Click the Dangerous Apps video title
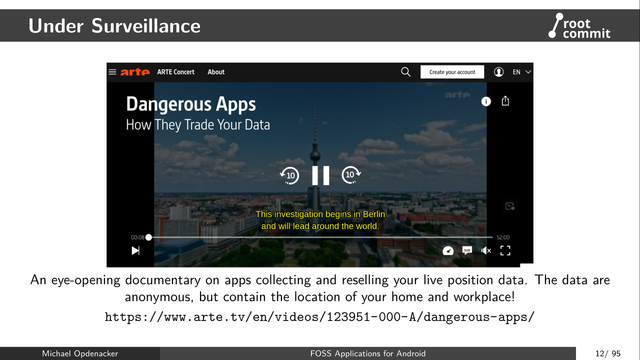Image resolution: width=640 pixels, height=360 pixels. 191,104
